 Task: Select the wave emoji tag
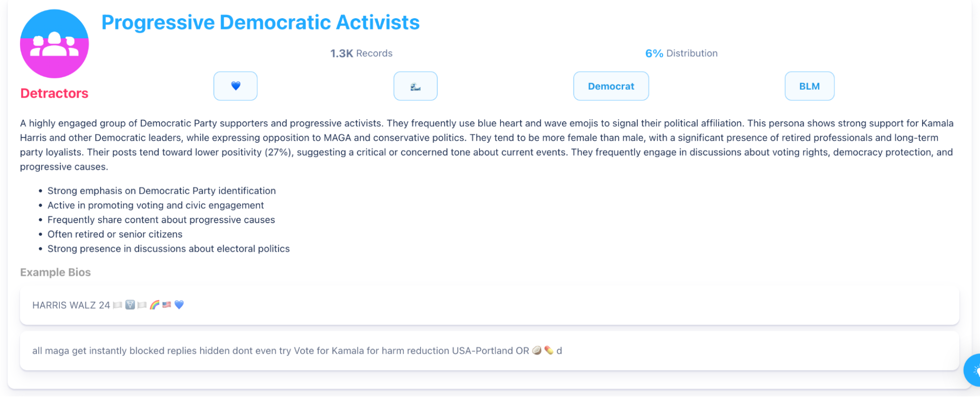click(415, 86)
